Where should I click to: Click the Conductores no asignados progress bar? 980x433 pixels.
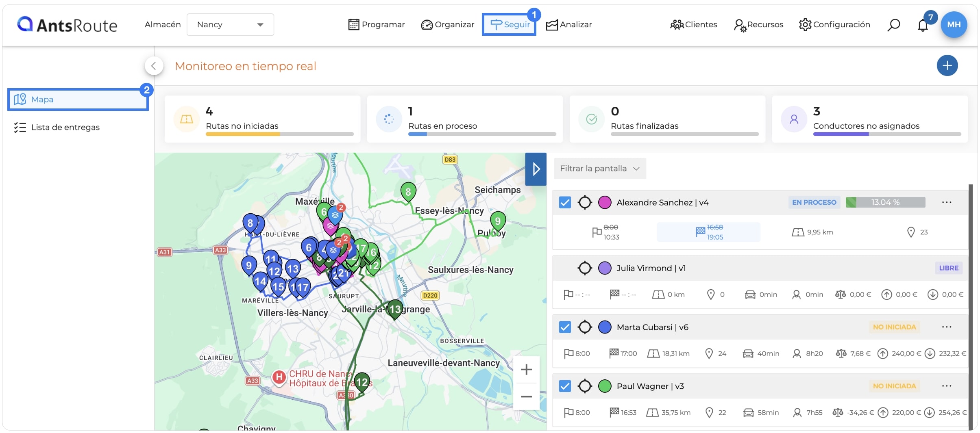tap(887, 134)
